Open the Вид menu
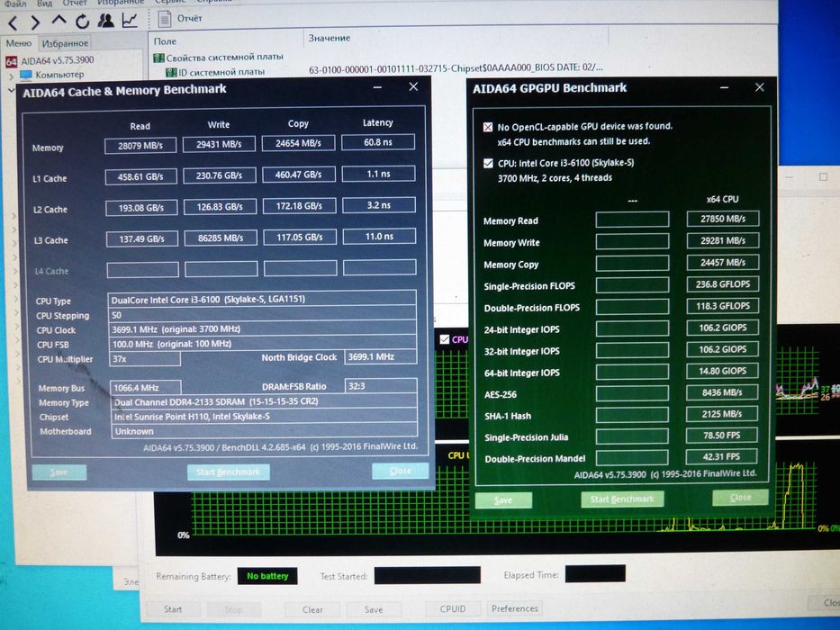 click(x=44, y=4)
